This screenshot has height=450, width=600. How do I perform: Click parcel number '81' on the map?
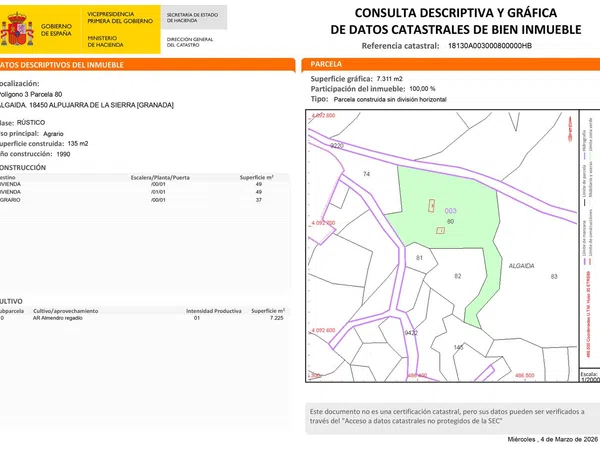(x=419, y=258)
